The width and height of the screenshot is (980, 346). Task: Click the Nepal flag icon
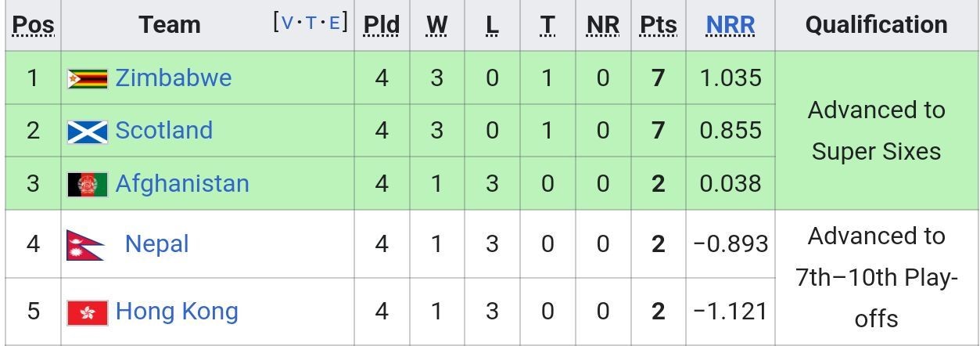(x=85, y=244)
